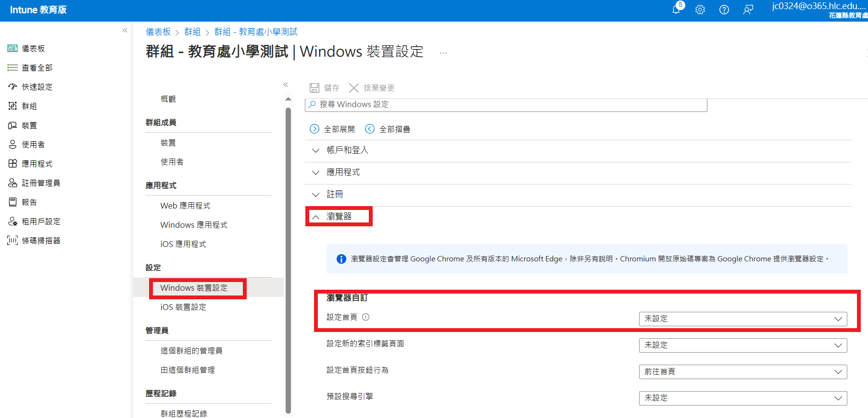Click the 搜尋 Windows 設定 search field
This screenshot has width=868, height=418.
coord(505,105)
